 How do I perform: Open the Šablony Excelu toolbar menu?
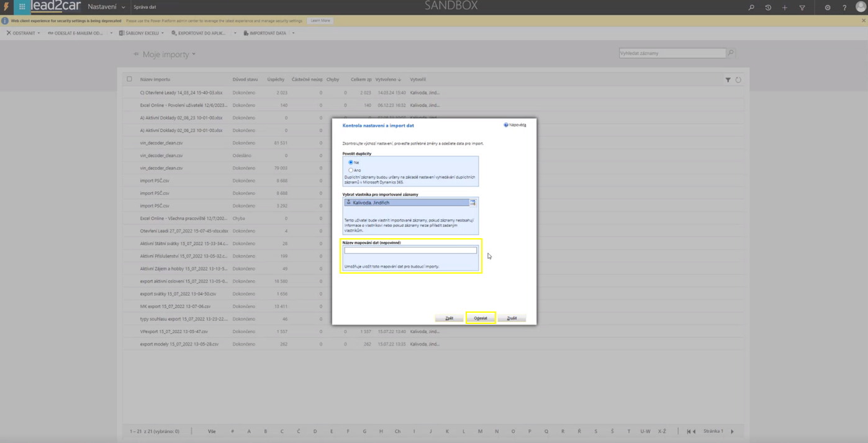142,33
